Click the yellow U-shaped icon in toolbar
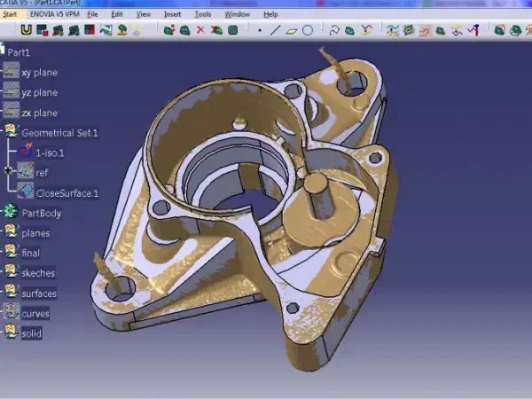The height and width of the screenshot is (399, 532). (26, 30)
